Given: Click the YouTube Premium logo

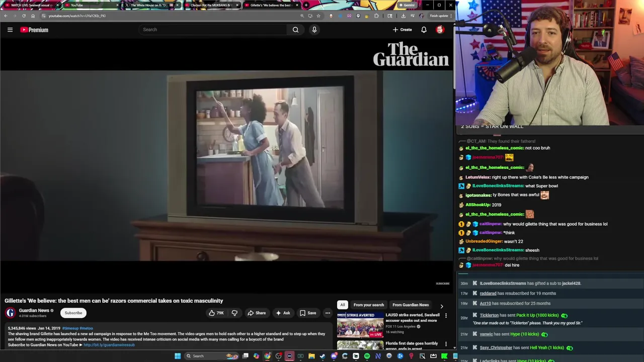Looking at the screenshot, I should (x=34, y=30).
